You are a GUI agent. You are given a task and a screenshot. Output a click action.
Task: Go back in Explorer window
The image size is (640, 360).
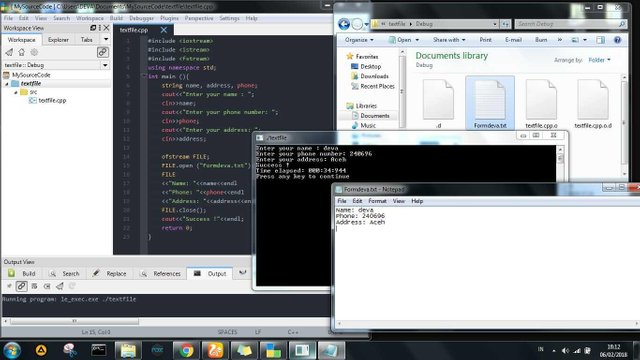tap(344, 24)
